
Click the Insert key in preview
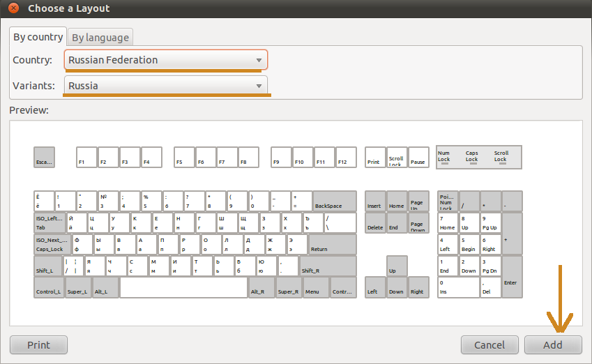click(x=375, y=201)
